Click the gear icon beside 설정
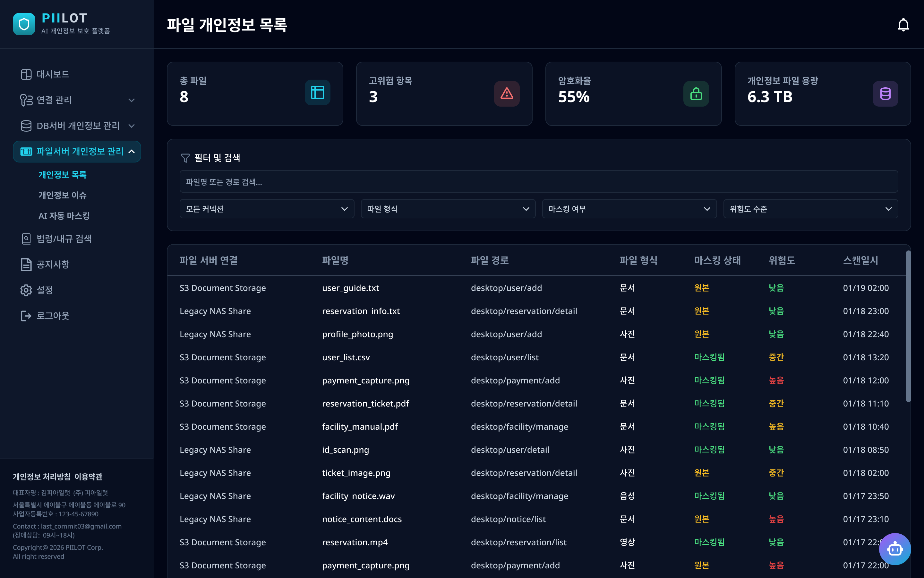Viewport: 924px width, 578px height. coord(26,290)
